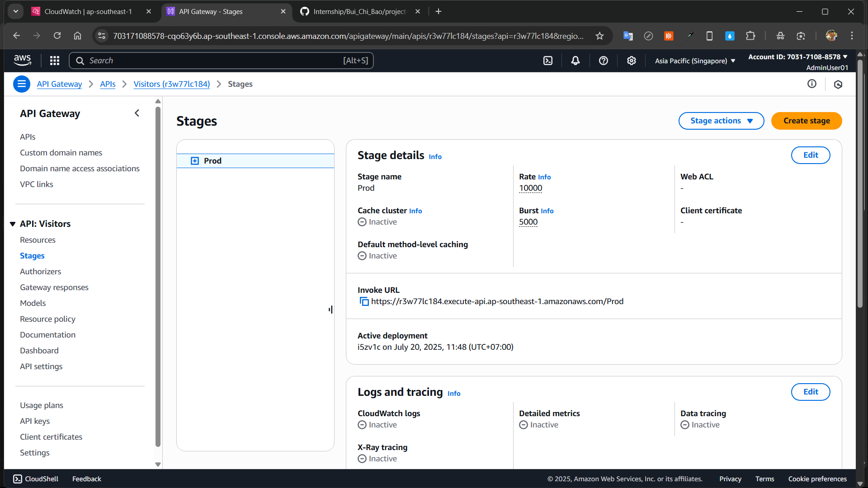Open Cookie preferences in footer

[817, 479]
